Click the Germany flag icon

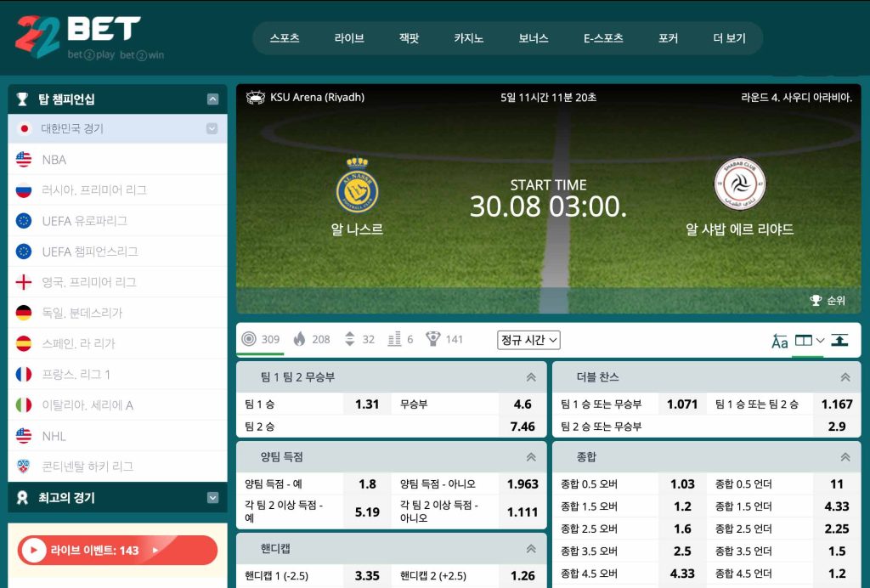24,313
